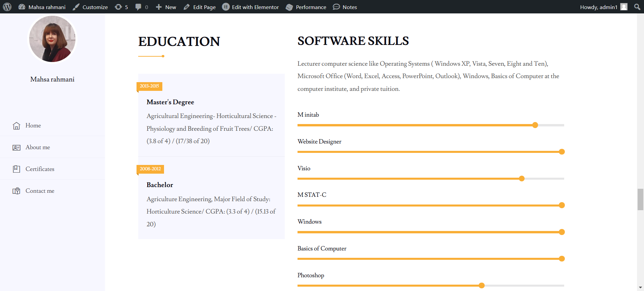Screen dimensions: 644x291
Task: Click the Mahsa rahmani profile photo
Action: 52,39
